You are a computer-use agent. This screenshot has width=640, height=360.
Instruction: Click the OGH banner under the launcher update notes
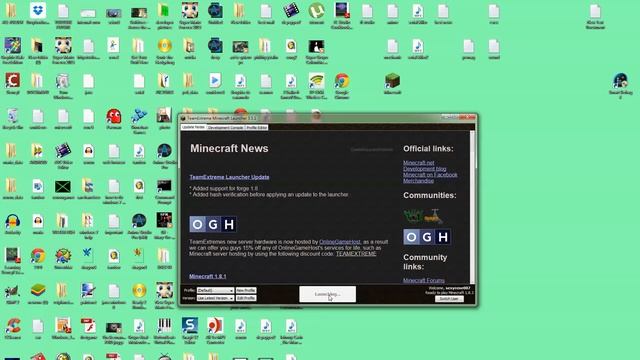pos(213,224)
